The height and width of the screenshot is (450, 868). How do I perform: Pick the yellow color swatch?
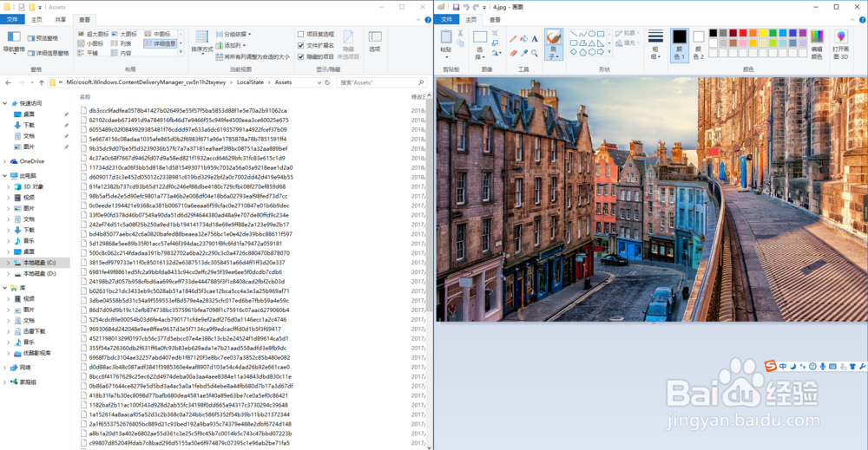[x=763, y=34]
